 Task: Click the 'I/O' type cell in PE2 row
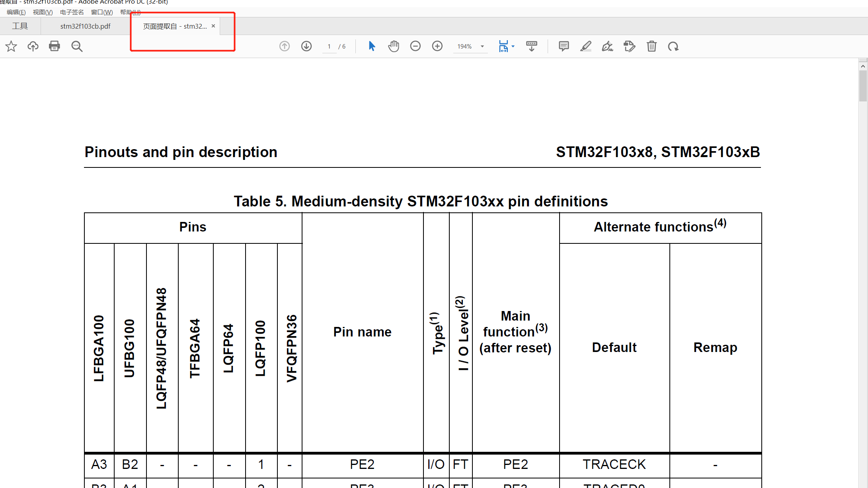[x=436, y=465]
